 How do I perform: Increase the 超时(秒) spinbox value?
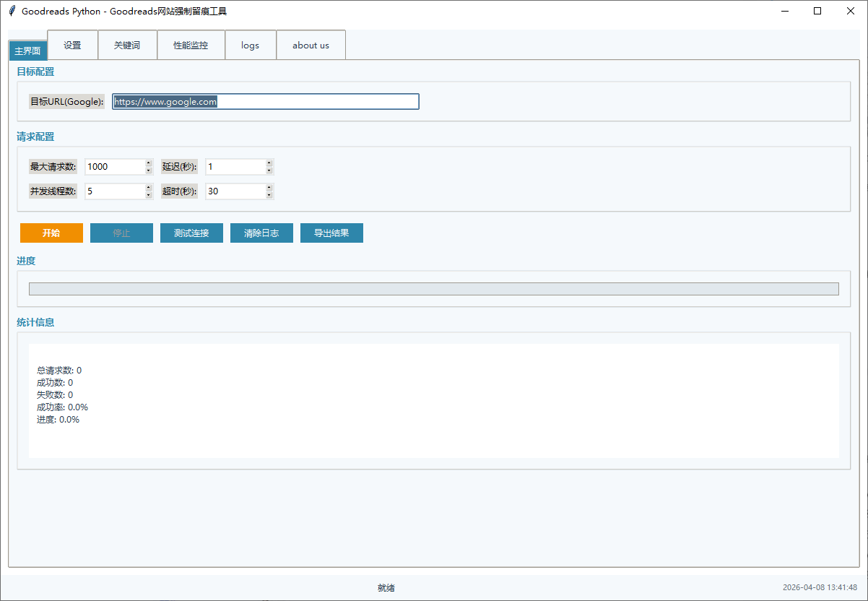(x=269, y=188)
